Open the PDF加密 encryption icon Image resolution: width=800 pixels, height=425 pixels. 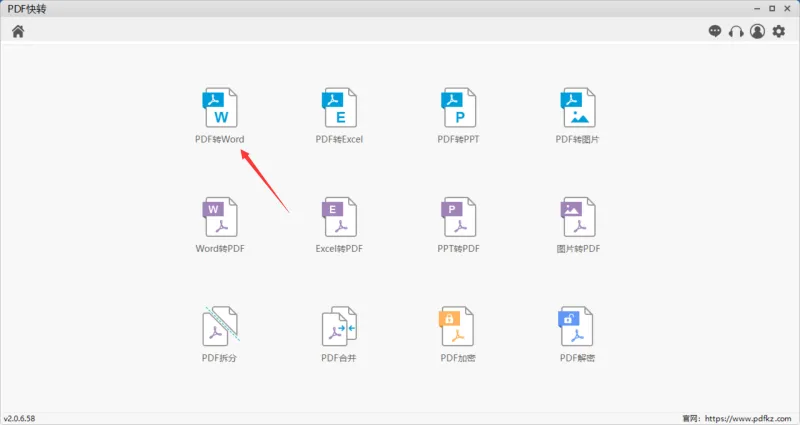pyautogui.click(x=457, y=326)
